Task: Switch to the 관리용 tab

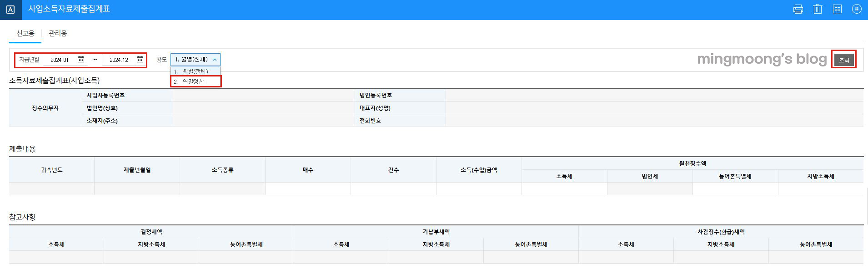Action: pos(58,33)
